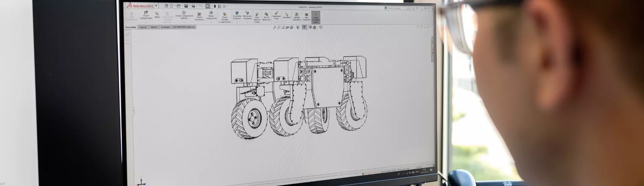Open a file using the Open folder icon
This screenshot has height=186, width=644.
coord(178,6)
